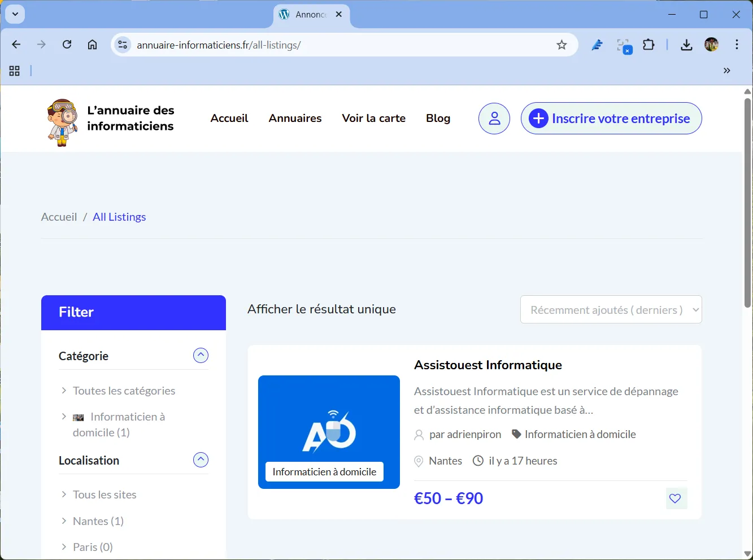Open the tab search dropdown arrow
This screenshot has width=753, height=560.
click(15, 14)
